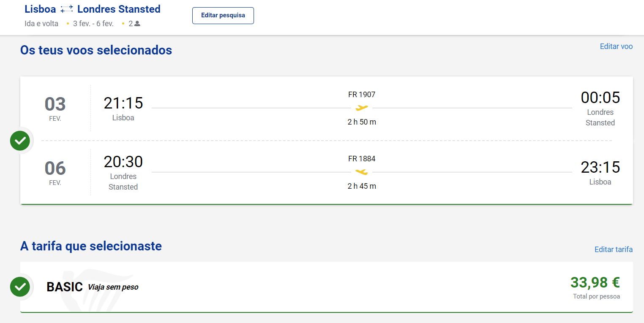
Task: Click Os teus voos selecionados heading
Action: 96,50
